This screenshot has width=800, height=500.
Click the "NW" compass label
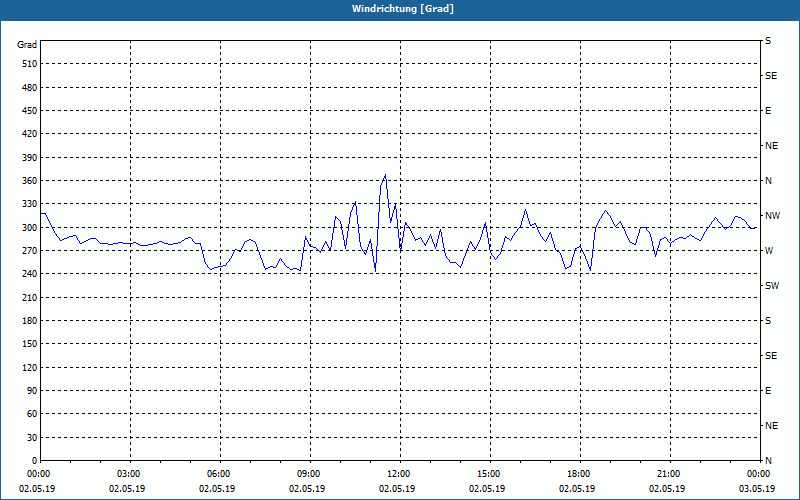pyautogui.click(x=772, y=216)
